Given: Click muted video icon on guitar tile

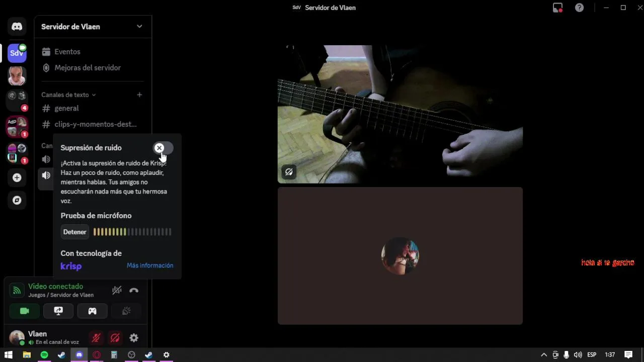Looking at the screenshot, I should [x=289, y=172].
